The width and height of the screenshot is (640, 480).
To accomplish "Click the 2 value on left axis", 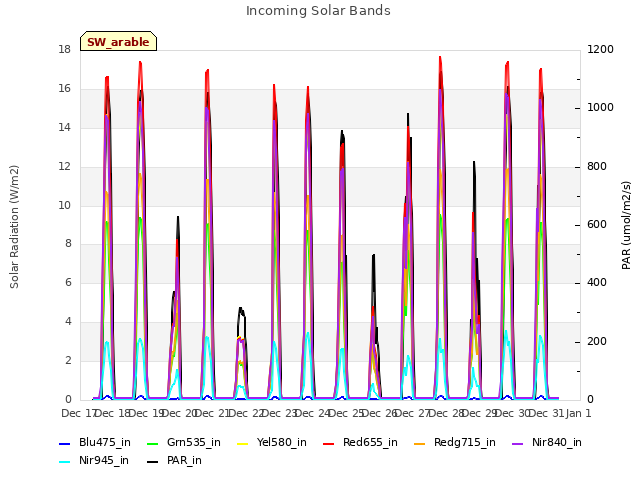I will pos(68,360).
